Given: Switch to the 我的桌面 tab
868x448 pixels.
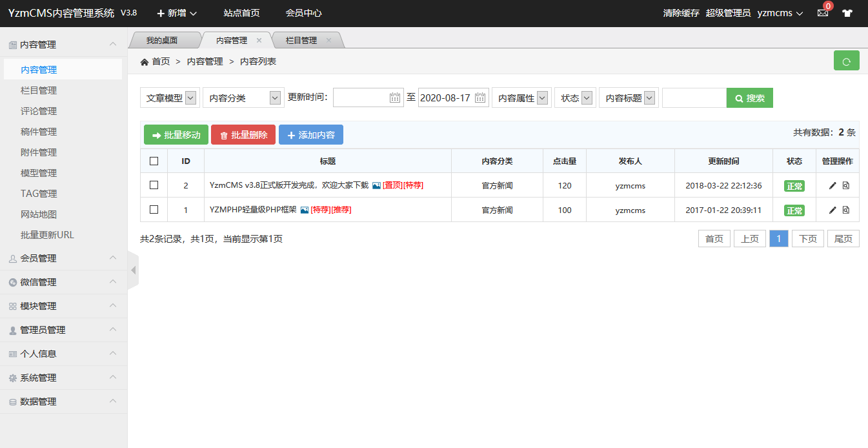Looking at the screenshot, I should [161, 40].
